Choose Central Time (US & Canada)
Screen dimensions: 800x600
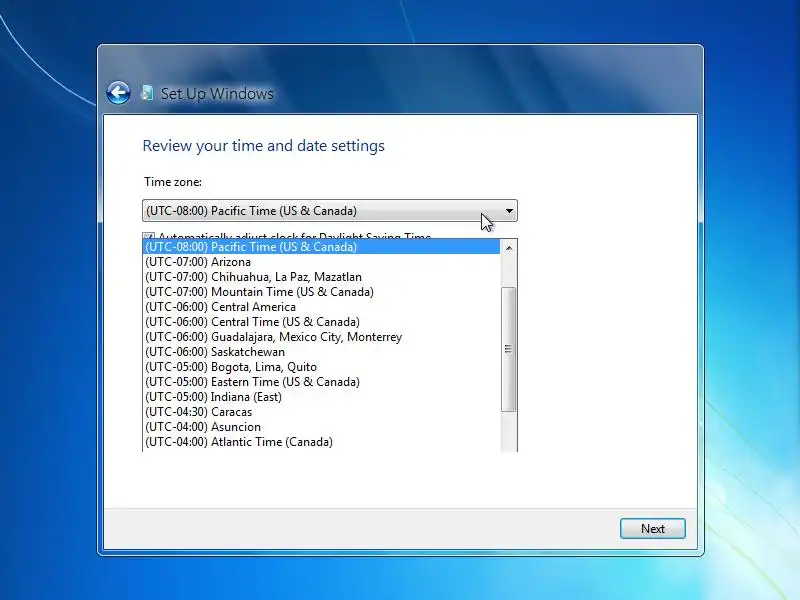pos(321,322)
